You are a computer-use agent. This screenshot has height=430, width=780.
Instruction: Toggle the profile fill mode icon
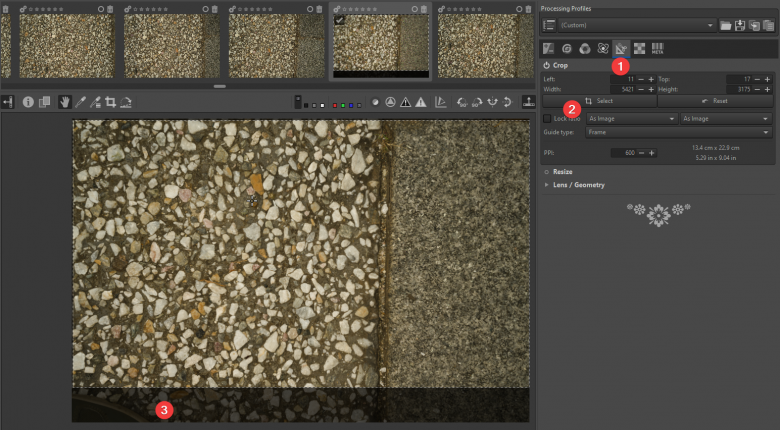[x=549, y=25]
